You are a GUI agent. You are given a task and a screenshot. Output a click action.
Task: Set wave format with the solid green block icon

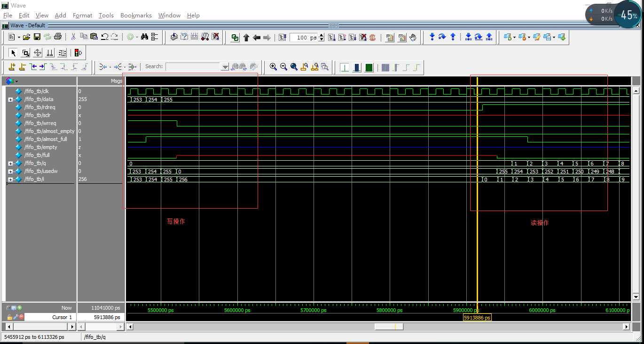tap(369, 67)
